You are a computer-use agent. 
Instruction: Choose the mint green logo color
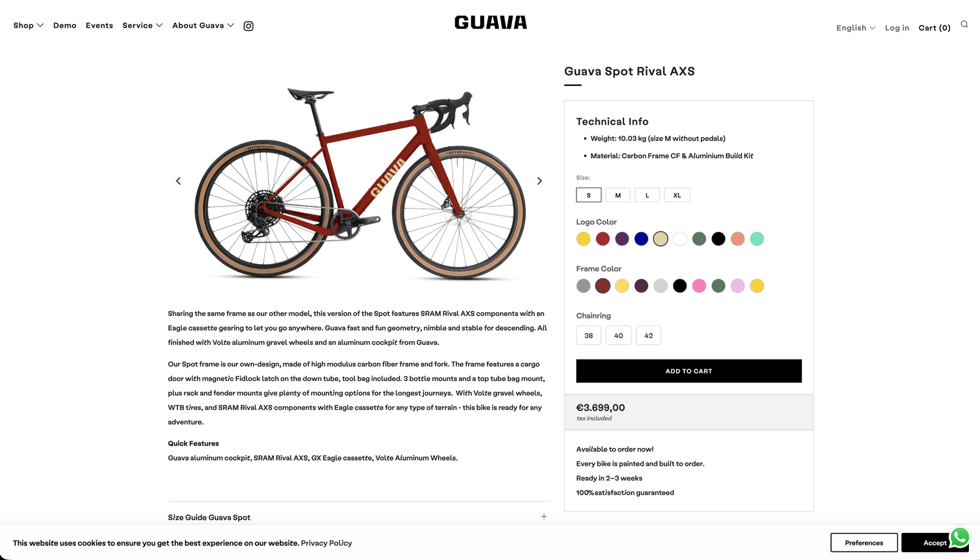tap(757, 239)
